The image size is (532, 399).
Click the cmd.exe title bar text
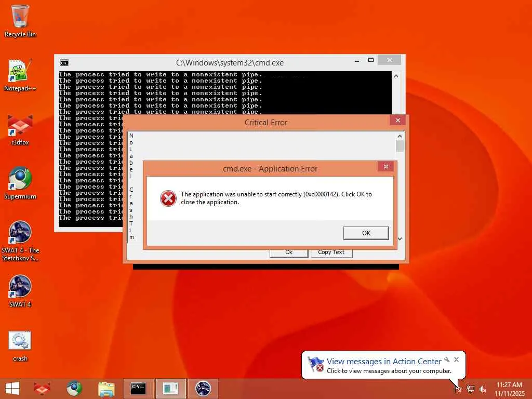pyautogui.click(x=230, y=63)
